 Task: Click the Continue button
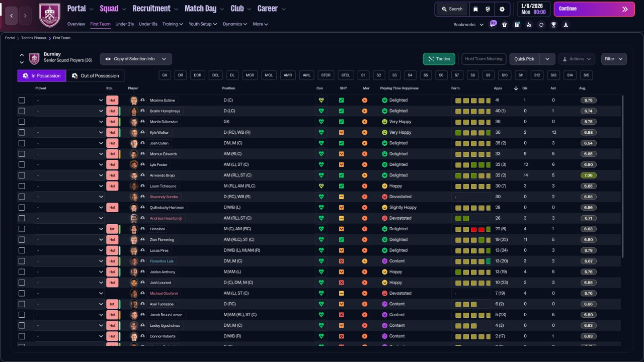tap(594, 9)
